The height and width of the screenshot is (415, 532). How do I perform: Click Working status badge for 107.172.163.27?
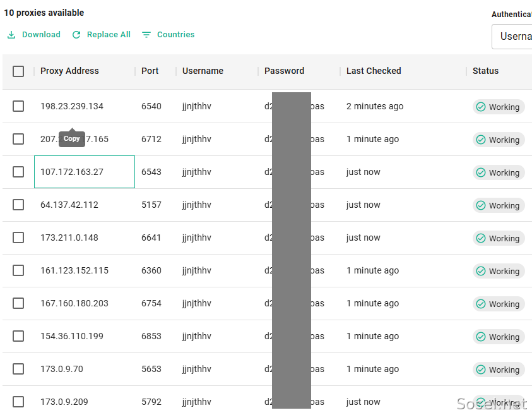tap(499, 172)
